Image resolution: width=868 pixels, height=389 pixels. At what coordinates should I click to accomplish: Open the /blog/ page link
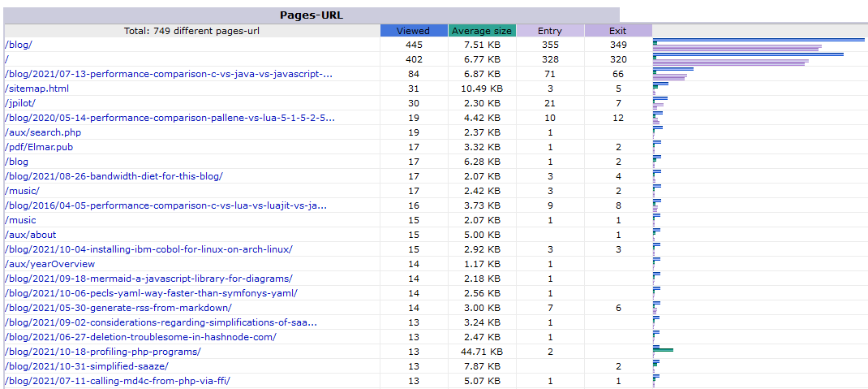coord(19,45)
